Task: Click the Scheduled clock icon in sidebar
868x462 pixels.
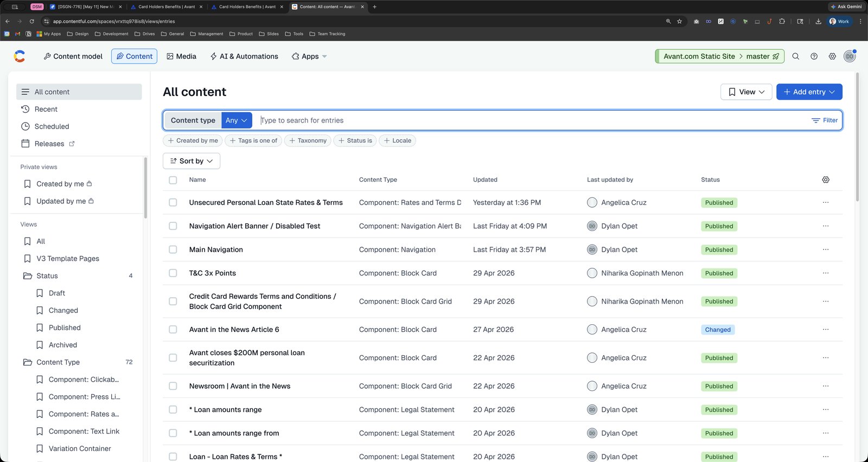Action: pyautogui.click(x=25, y=126)
